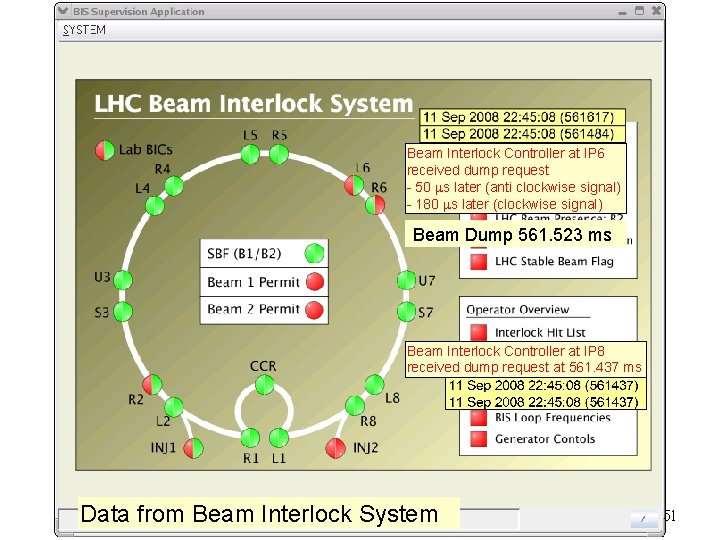
Task: Minimize the BIS Supervision Application window
Action: 622,12
